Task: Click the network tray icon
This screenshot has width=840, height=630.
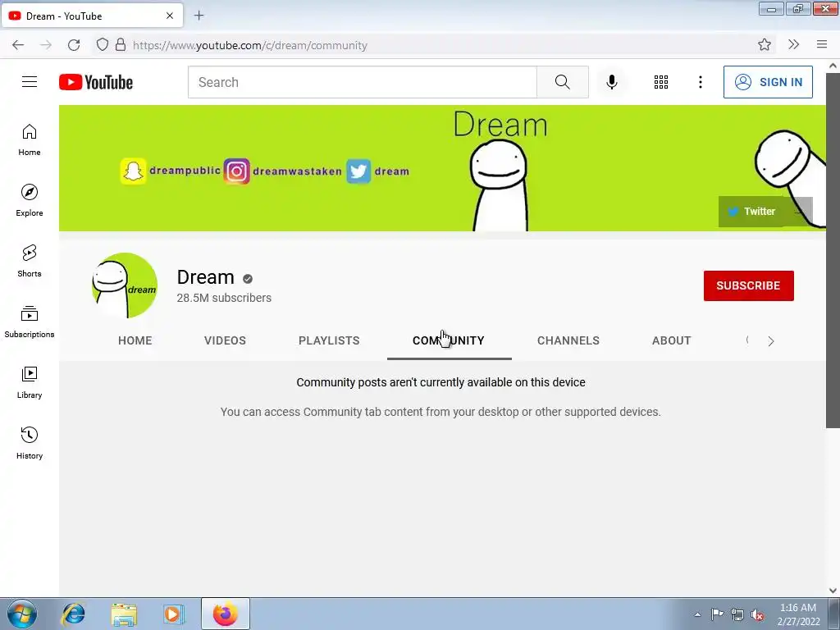Action: coord(737,615)
